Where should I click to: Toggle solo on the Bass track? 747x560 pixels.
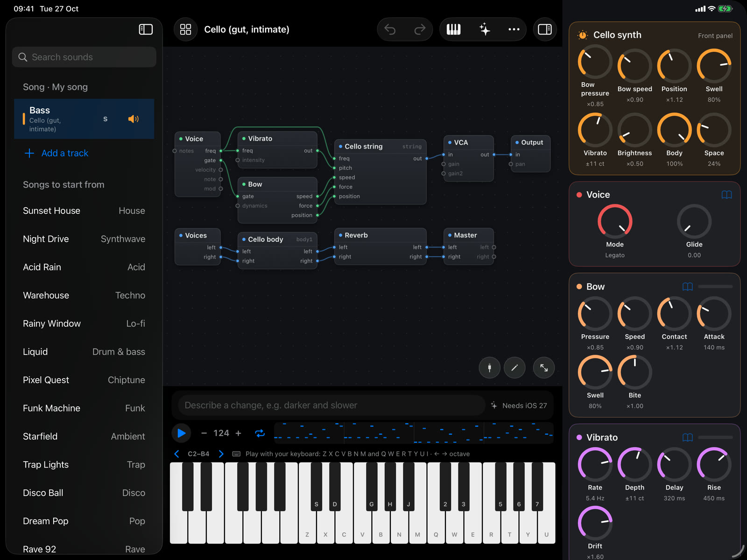pos(105,119)
